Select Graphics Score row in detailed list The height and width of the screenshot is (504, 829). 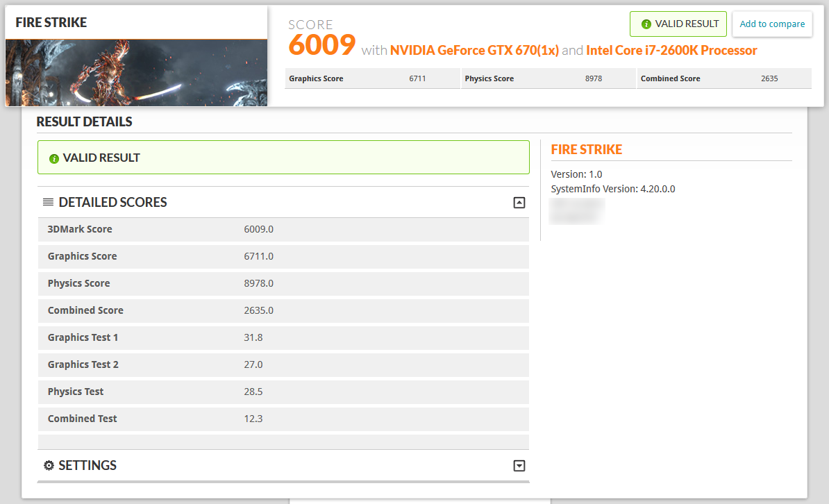tap(283, 256)
